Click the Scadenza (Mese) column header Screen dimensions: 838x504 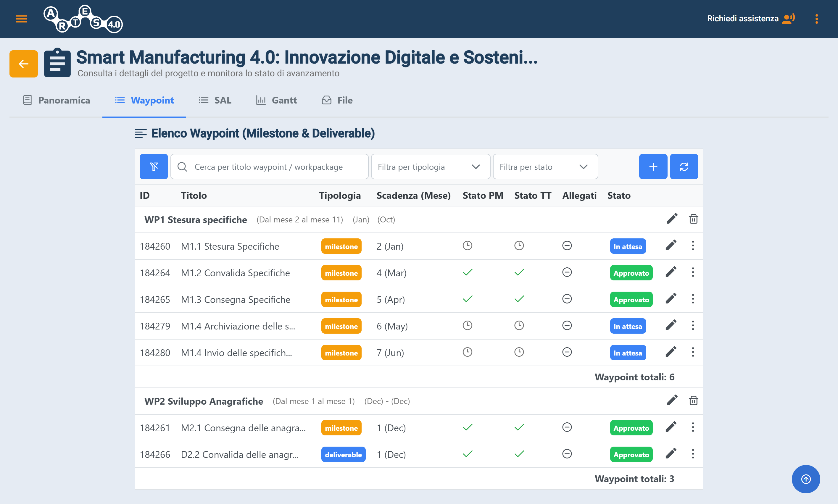(x=413, y=195)
